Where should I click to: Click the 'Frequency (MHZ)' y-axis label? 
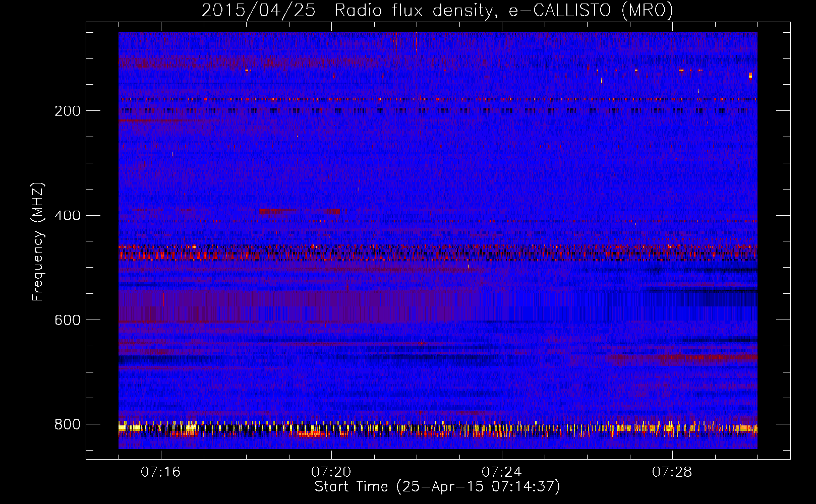[38, 242]
